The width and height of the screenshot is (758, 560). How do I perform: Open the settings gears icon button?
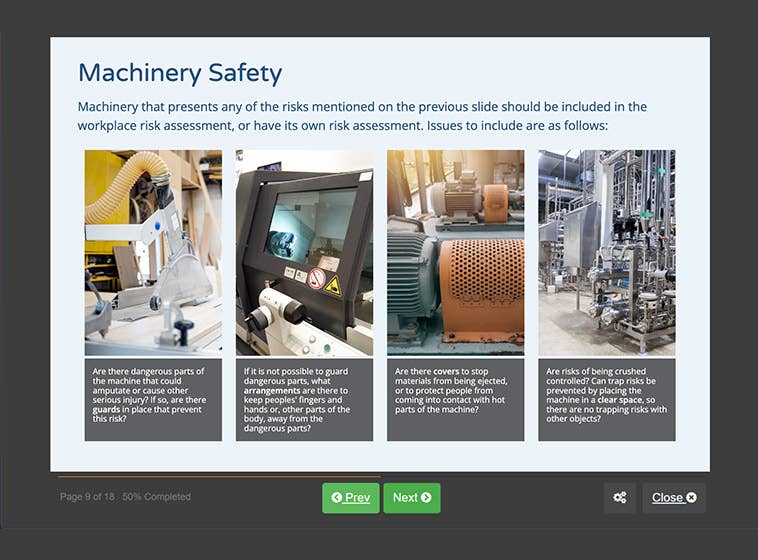pyautogui.click(x=619, y=498)
